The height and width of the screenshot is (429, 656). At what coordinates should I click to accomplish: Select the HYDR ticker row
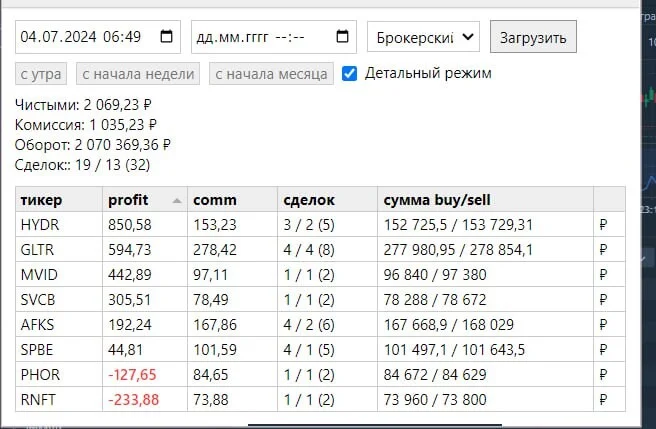coord(320,225)
